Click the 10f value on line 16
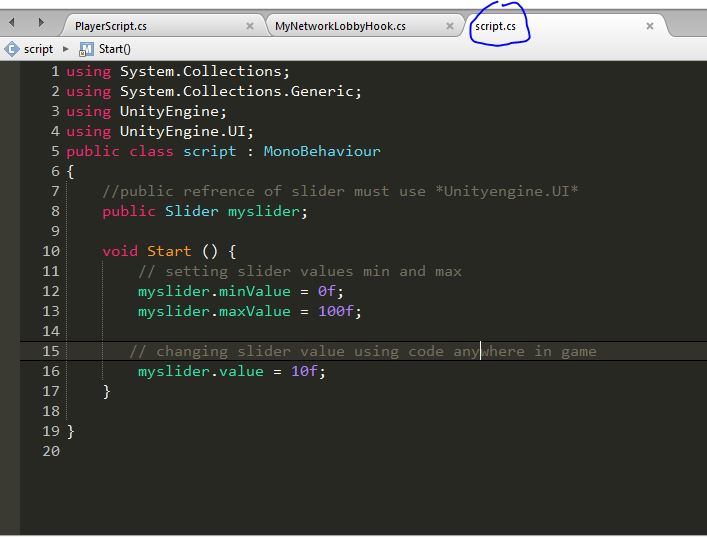 (304, 371)
